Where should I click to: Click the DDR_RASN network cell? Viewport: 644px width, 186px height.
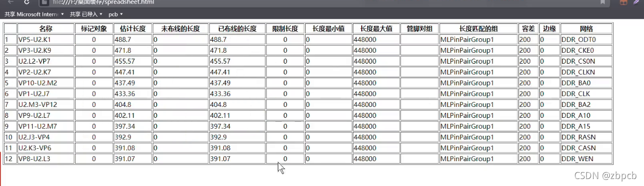point(586,137)
